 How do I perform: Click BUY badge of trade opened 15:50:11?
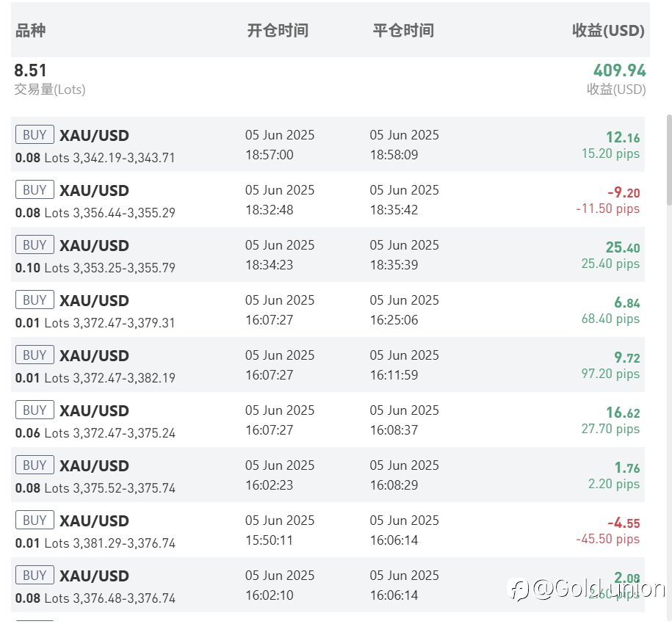click(35, 520)
